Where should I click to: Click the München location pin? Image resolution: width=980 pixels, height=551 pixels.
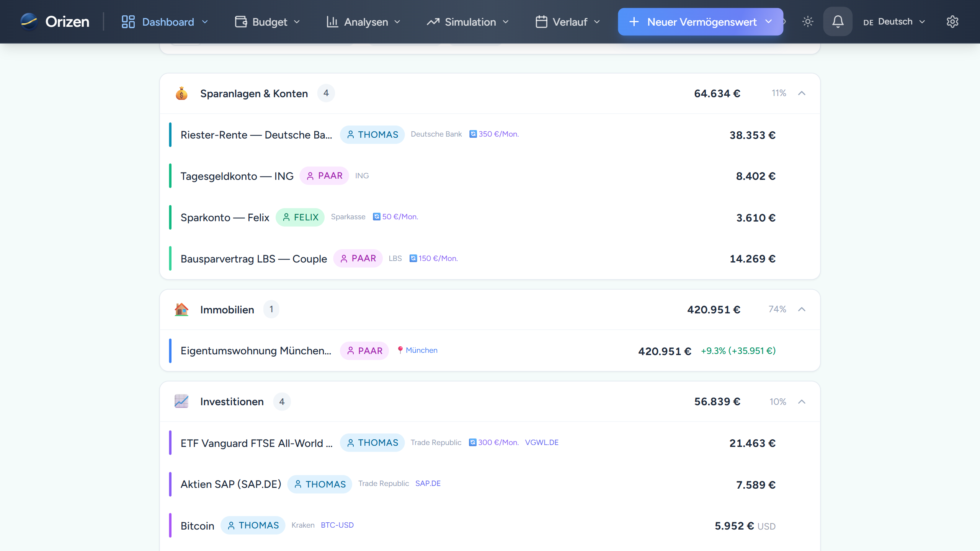[400, 350]
